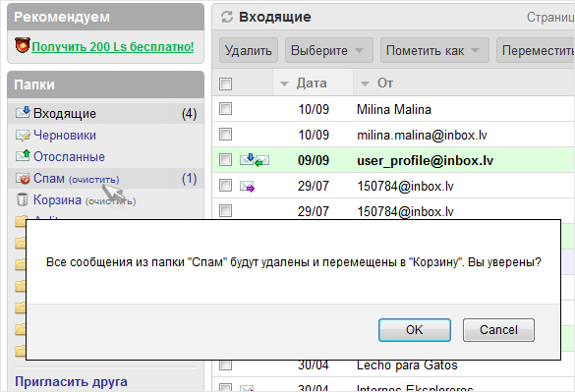Toggle the select-all checkbox in the header
Viewport: 575px width, 392px height.
tap(225, 84)
